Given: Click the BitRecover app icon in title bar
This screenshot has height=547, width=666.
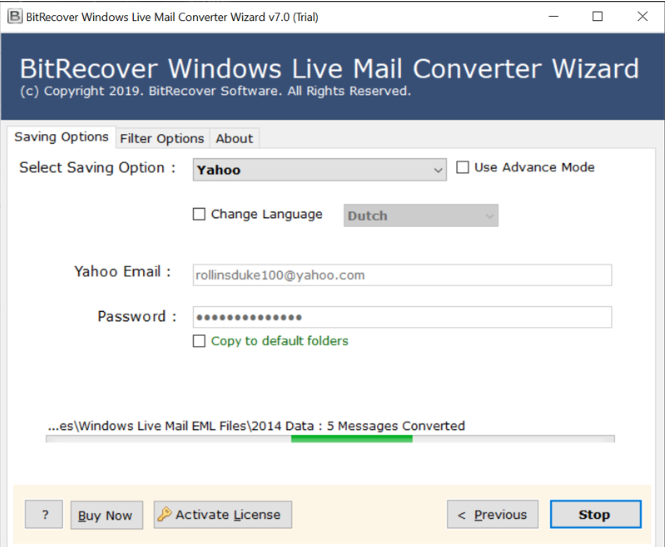Looking at the screenshot, I should coord(14,16).
